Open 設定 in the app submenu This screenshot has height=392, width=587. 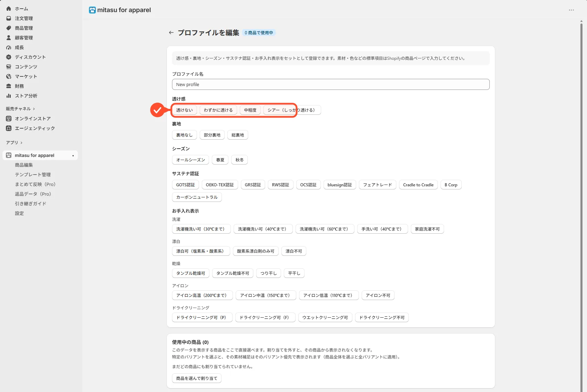tap(19, 214)
